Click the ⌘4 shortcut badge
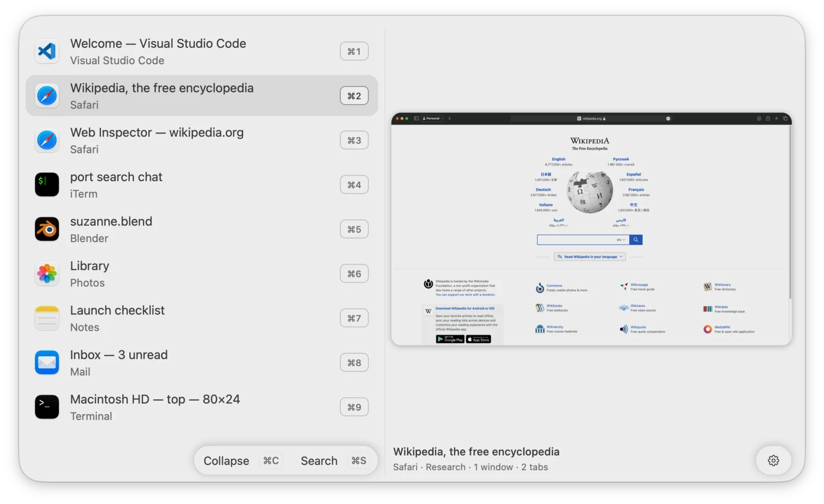Screen dimensions: 824x504 (354, 184)
